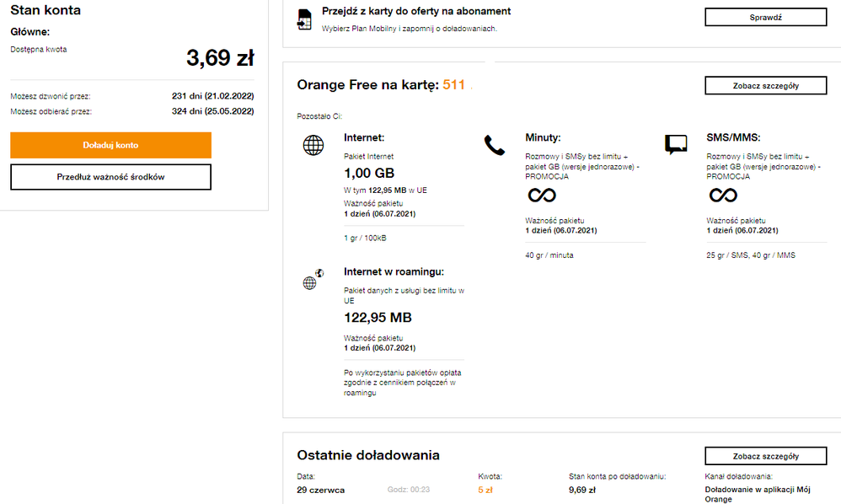Click the Przejdź z karty do oferty heading
841x504 pixels.
tap(416, 12)
